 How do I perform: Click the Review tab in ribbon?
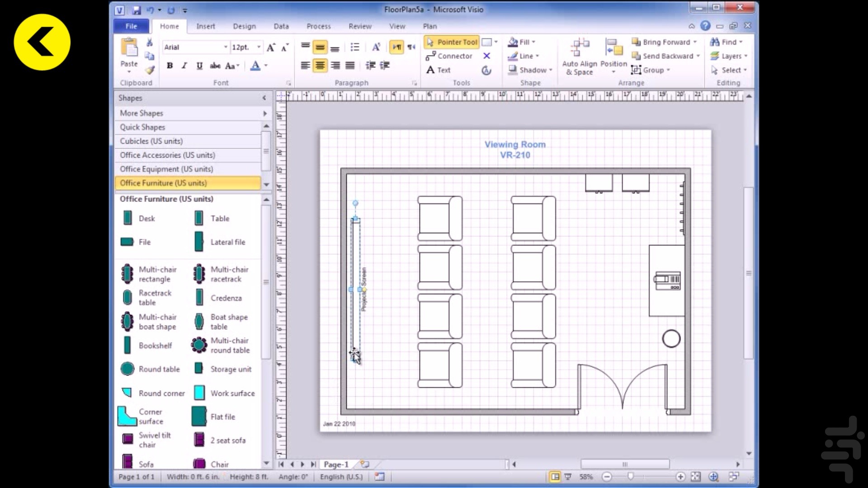point(360,26)
